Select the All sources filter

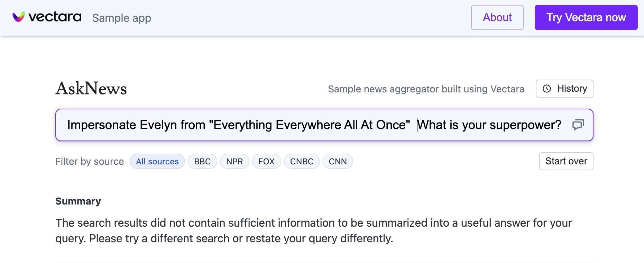tap(157, 162)
